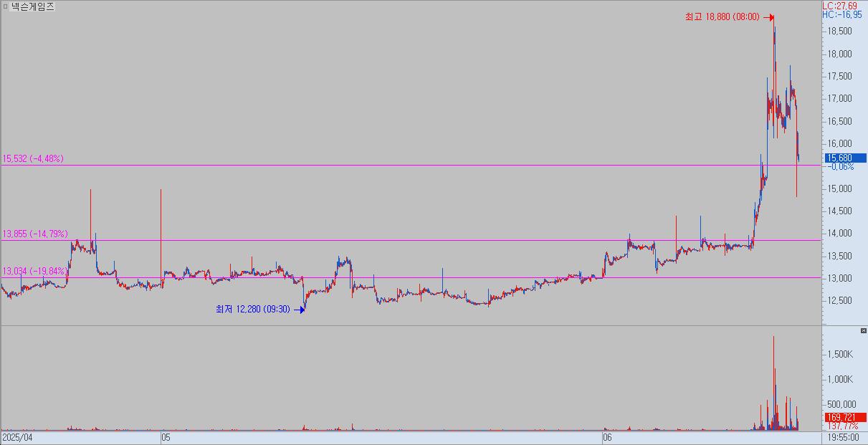
Task: Click the 05 month label on time axis
Action: [166, 436]
